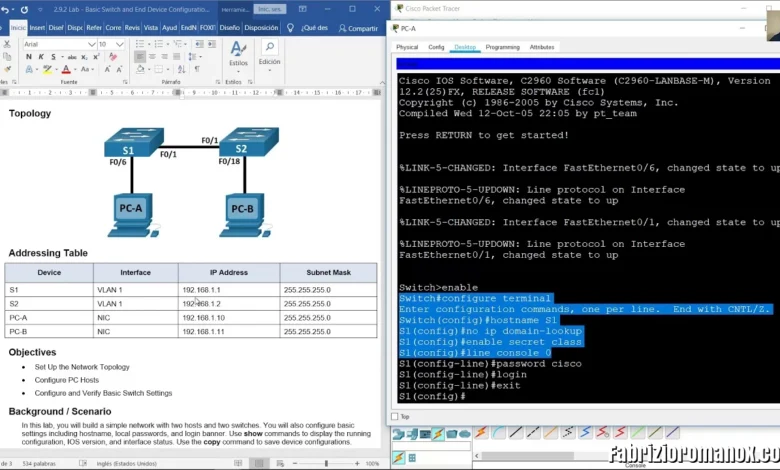The height and width of the screenshot is (470, 780).
Task: Switch to the Diseño ribbon tab
Action: pyautogui.click(x=229, y=28)
